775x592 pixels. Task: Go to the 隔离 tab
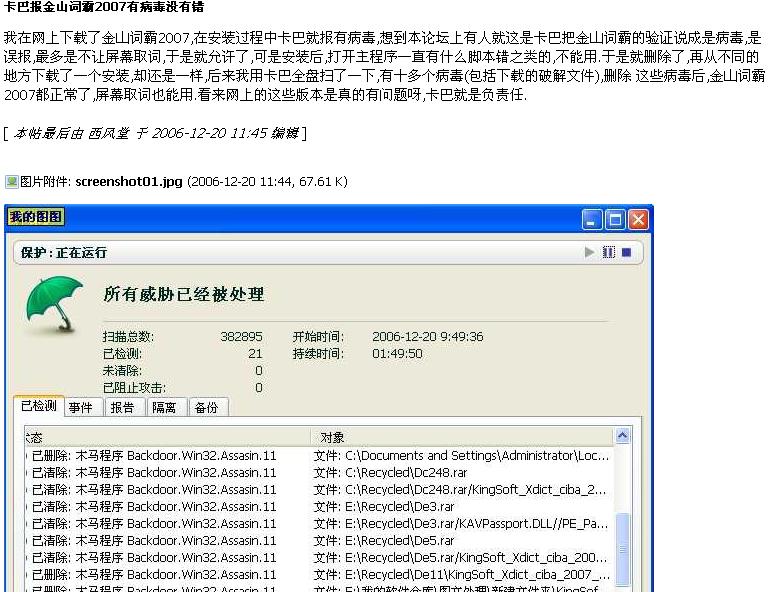point(164,408)
